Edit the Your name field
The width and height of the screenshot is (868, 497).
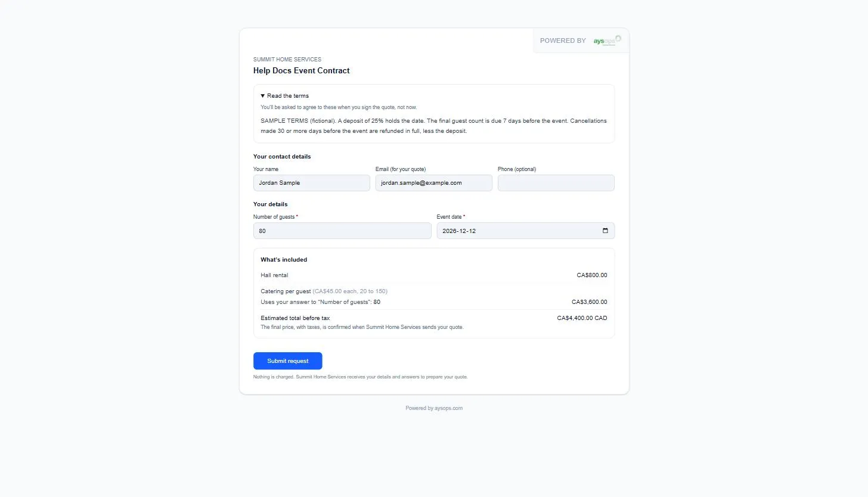[x=312, y=183]
